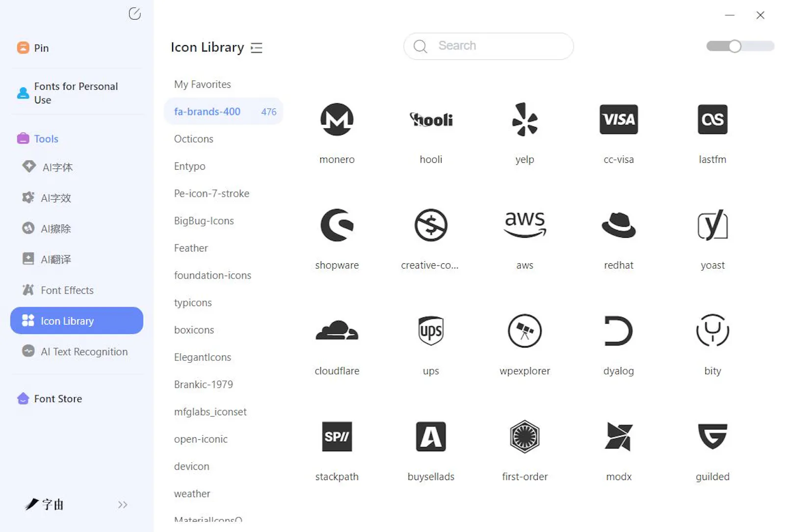Open the mfglabs_iconset set
Viewport: 785px width, 532px height.
click(210, 412)
